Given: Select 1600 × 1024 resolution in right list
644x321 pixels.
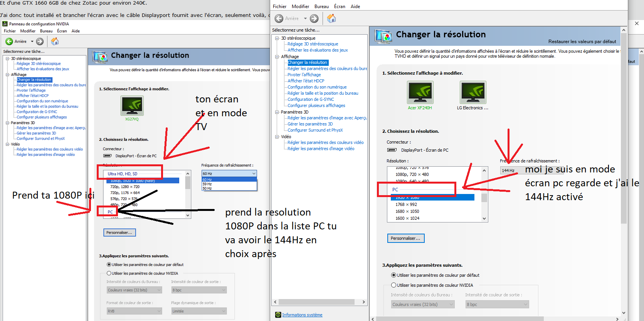Looking at the screenshot, I should pyautogui.click(x=407, y=218).
